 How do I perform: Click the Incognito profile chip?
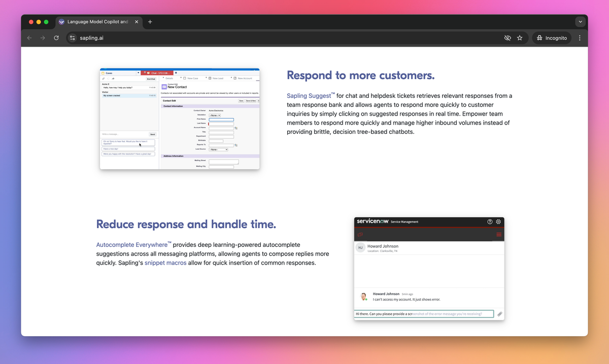pyautogui.click(x=552, y=38)
